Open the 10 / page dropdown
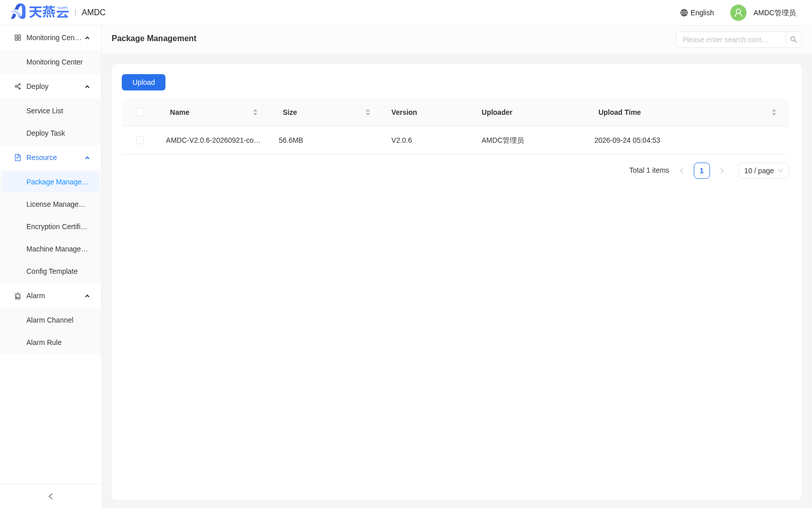 [x=764, y=171]
